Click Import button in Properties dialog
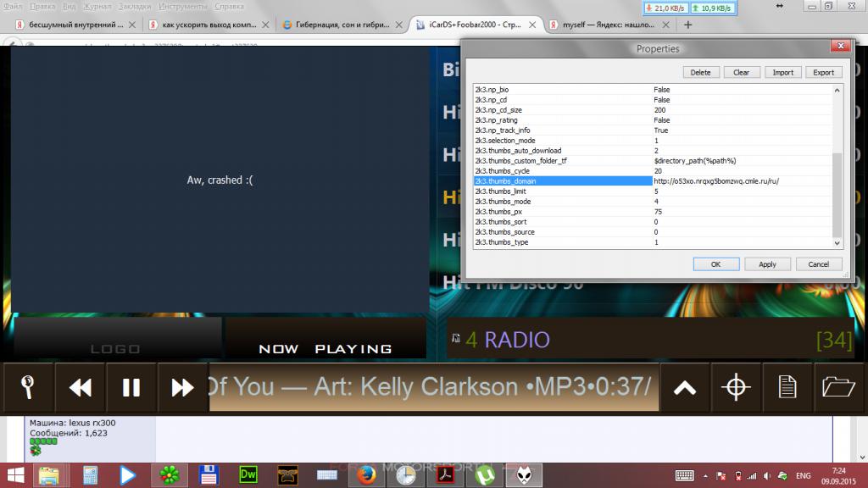The height and width of the screenshot is (488, 868). pos(782,73)
